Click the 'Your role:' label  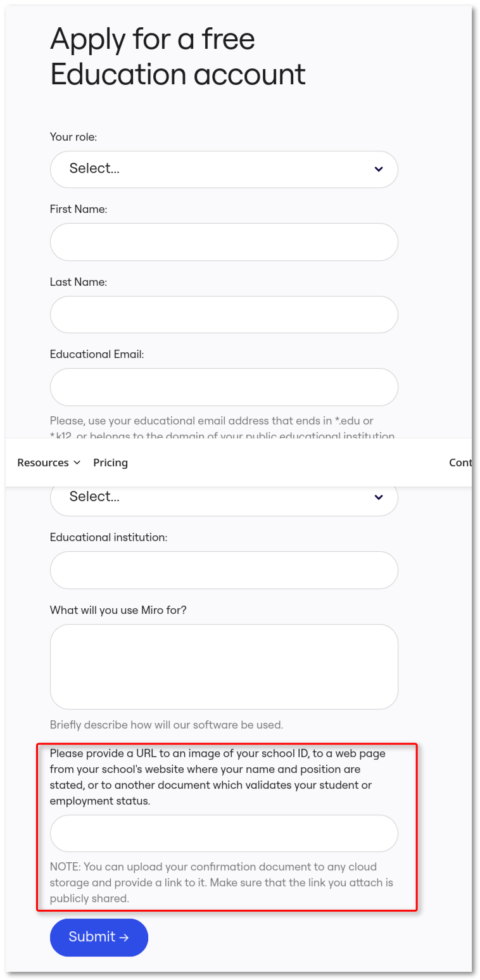coord(73,137)
